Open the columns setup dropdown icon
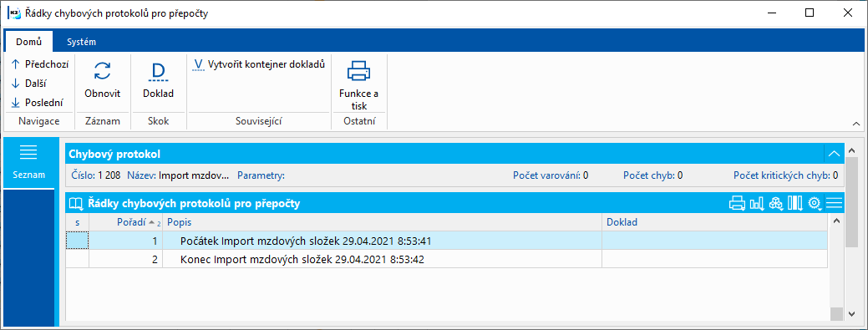The image size is (868, 330). coord(795,204)
